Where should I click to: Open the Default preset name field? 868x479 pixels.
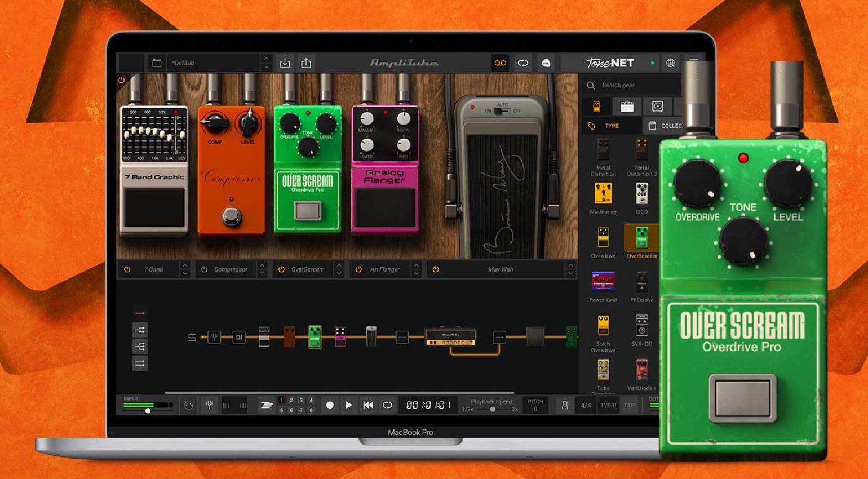click(x=214, y=63)
